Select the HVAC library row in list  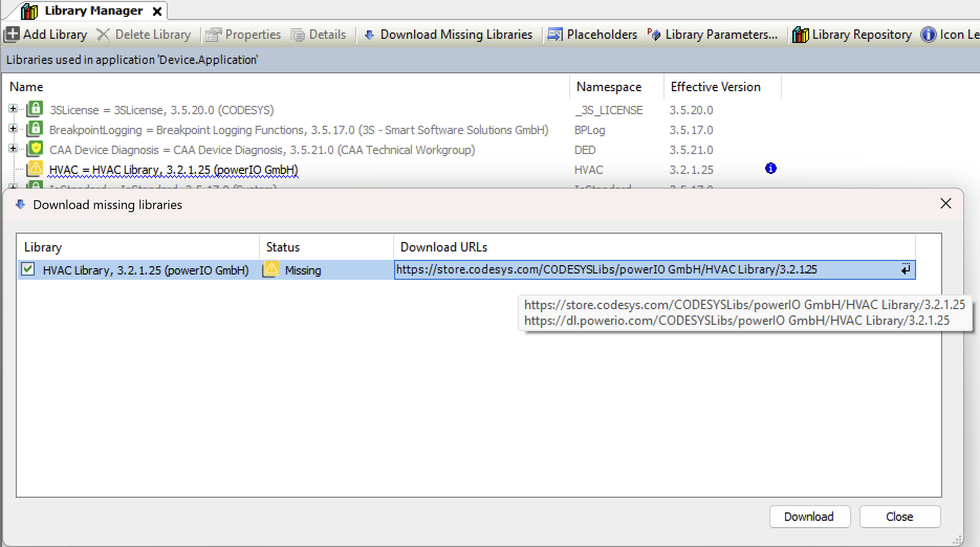point(173,170)
